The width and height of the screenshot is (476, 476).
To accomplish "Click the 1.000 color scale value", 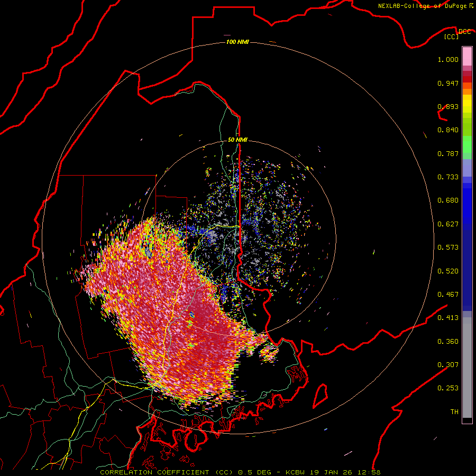I will [x=448, y=59].
